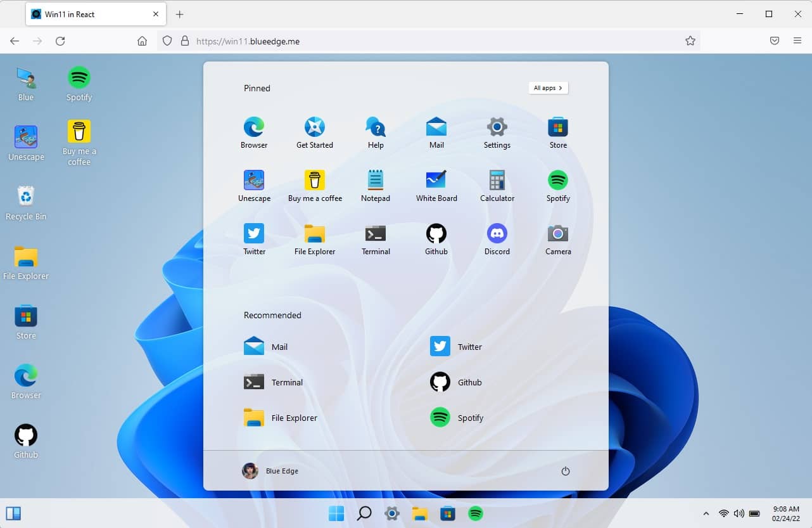Select the Unescape desktop shortcut
The width and height of the screenshot is (812, 528).
(26, 143)
